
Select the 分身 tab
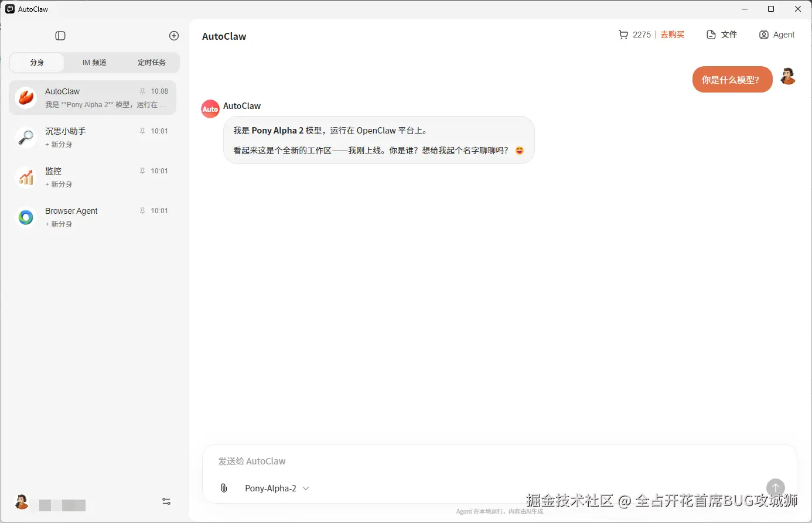36,62
